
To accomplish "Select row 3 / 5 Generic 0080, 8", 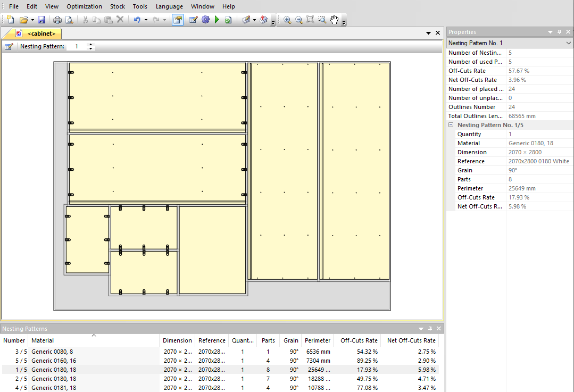I will pos(220,352).
